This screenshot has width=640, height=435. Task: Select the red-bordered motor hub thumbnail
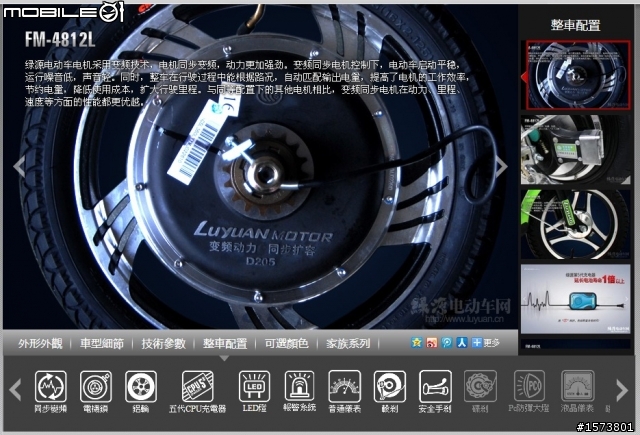(578, 75)
